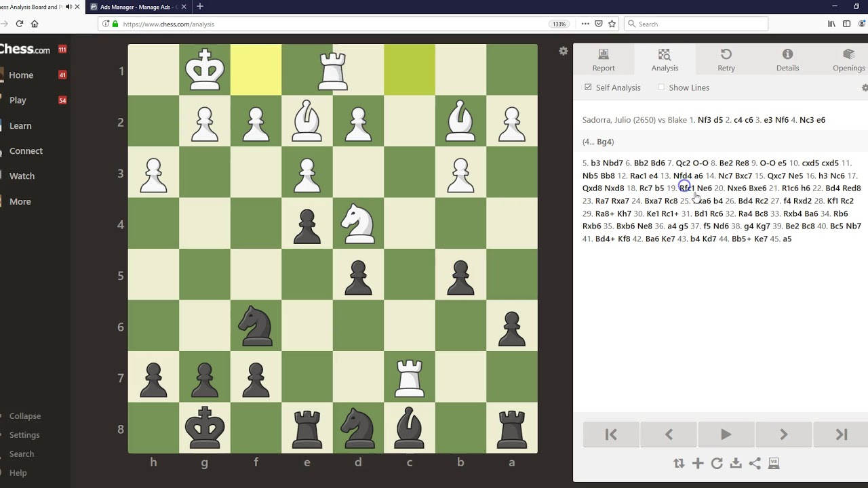Open the Report tab
This screenshot has width=868, height=488.
604,60
